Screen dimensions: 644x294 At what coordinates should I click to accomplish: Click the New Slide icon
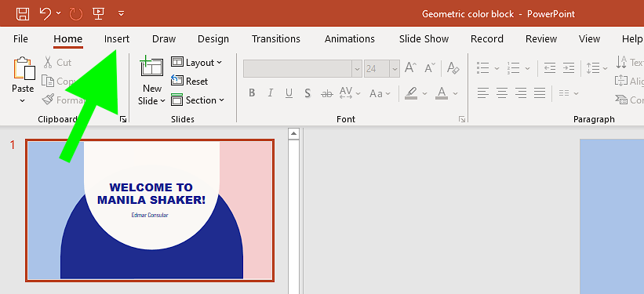[x=152, y=67]
